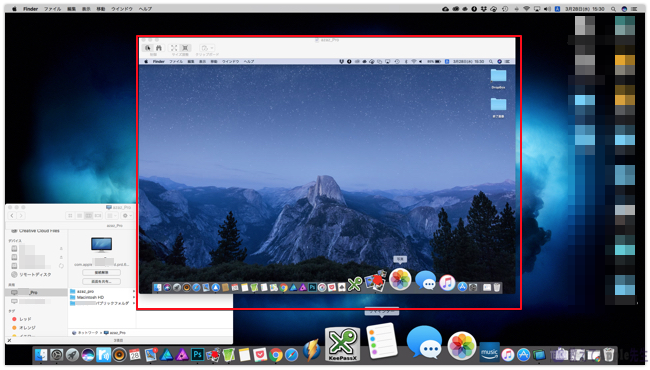This screenshot has width=650, height=370.
Task: Launch Photos from the main Dock
Action: pos(461,346)
